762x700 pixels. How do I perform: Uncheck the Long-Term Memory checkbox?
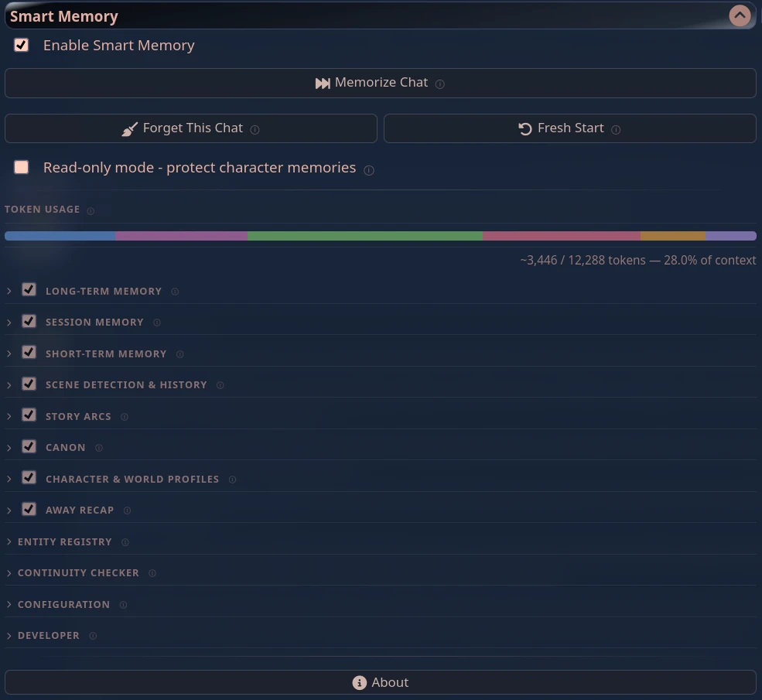(29, 290)
